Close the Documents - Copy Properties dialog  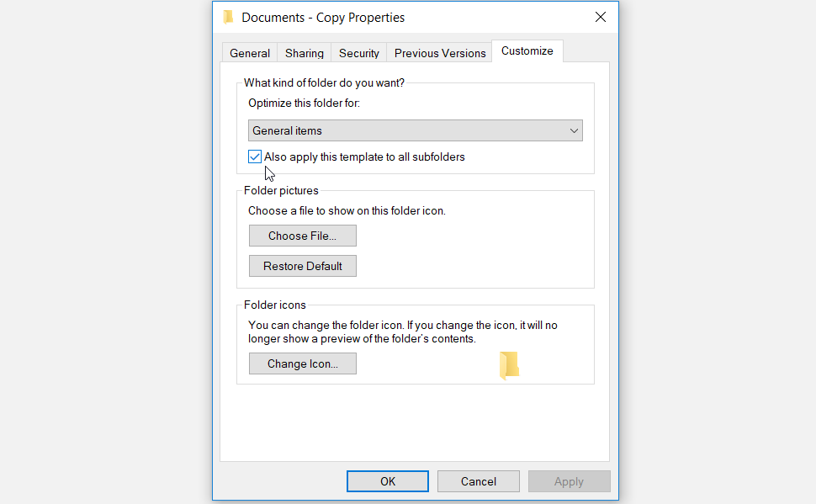click(600, 17)
